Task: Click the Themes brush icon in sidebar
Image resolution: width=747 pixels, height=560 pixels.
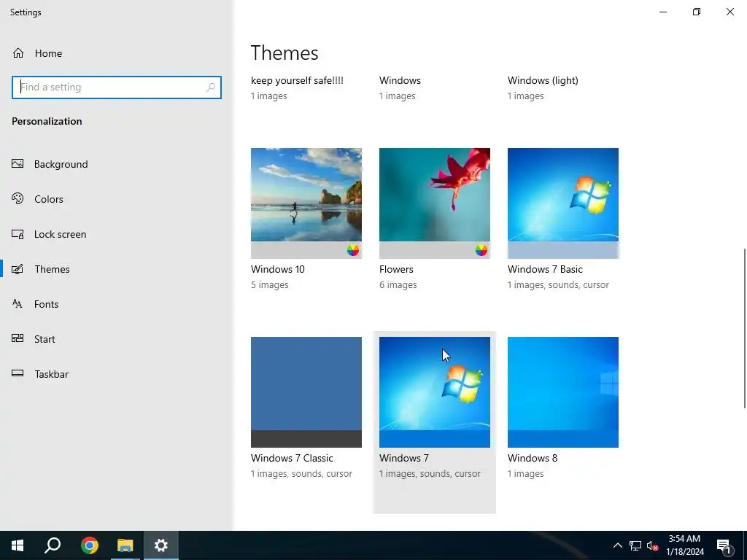Action: [x=18, y=269]
